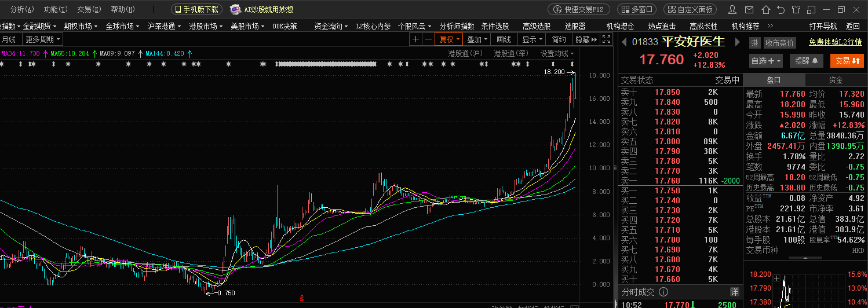
Task: Open DDE决策 page
Action: click(x=285, y=26)
